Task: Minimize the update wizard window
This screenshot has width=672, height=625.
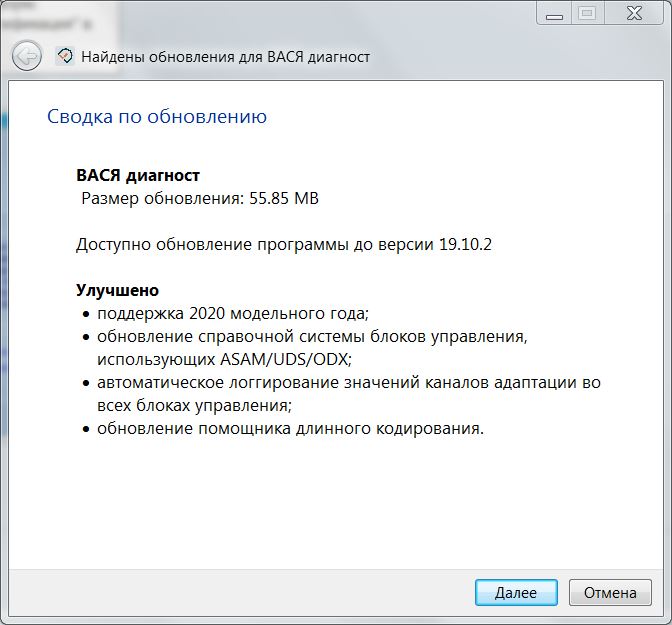Action: click(x=554, y=14)
